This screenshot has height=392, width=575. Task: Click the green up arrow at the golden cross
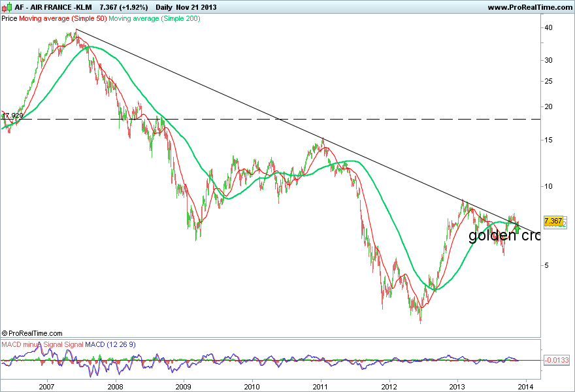point(517,229)
